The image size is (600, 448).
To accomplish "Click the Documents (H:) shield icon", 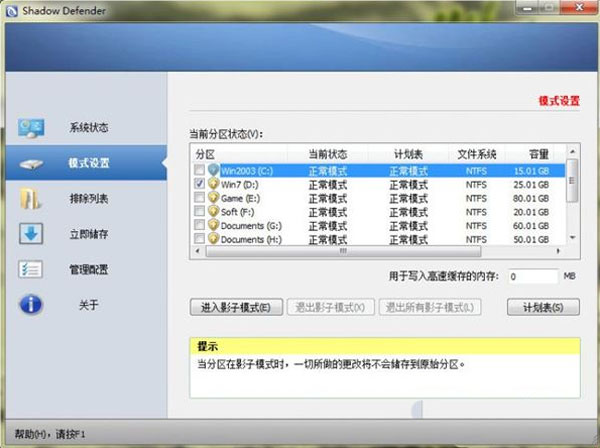I will (x=214, y=239).
